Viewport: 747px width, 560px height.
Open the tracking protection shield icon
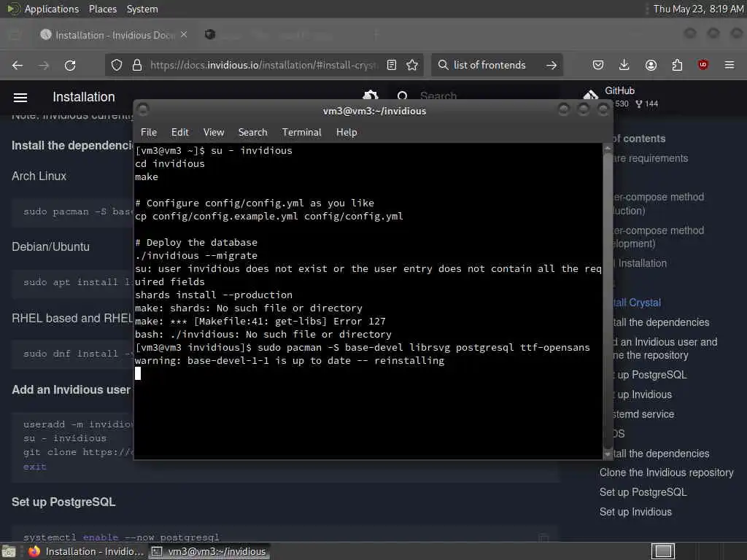click(116, 65)
